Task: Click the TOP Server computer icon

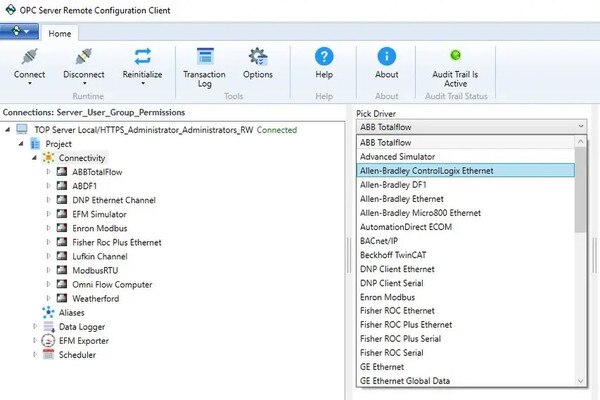Action: (22, 129)
